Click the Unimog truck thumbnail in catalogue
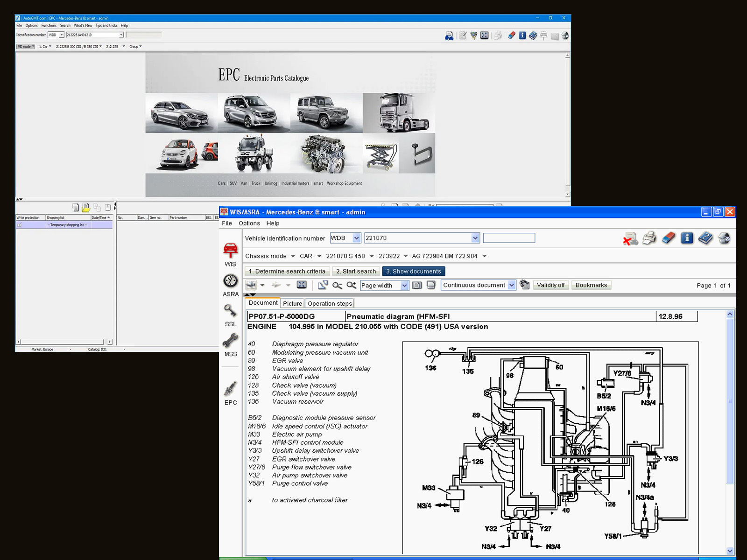The width and height of the screenshot is (747, 560). [x=254, y=154]
